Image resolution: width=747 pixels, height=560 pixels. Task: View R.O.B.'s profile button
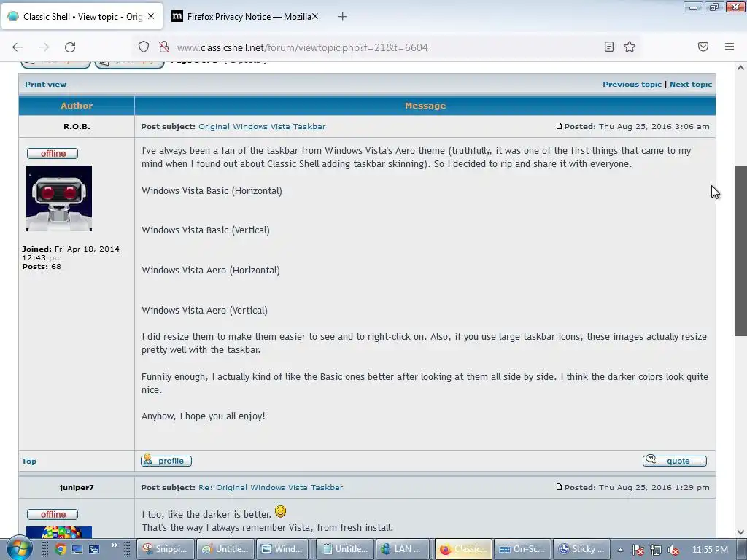[x=166, y=461]
